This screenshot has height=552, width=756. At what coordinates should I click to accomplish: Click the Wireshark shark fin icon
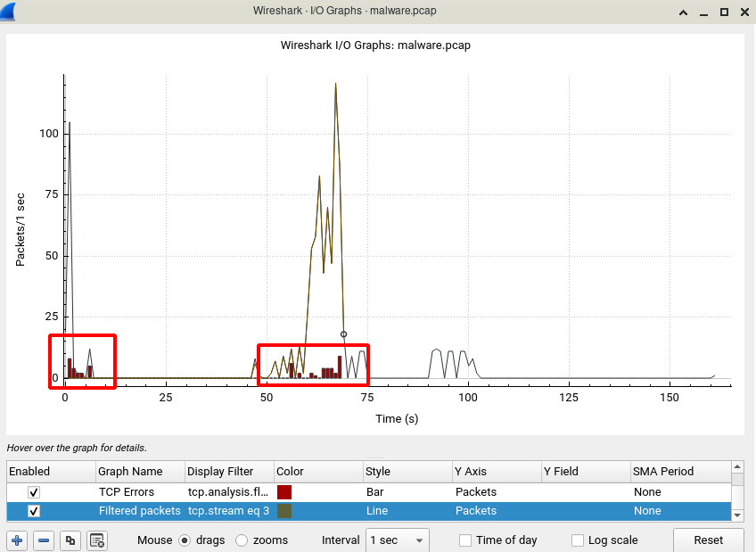8,11
